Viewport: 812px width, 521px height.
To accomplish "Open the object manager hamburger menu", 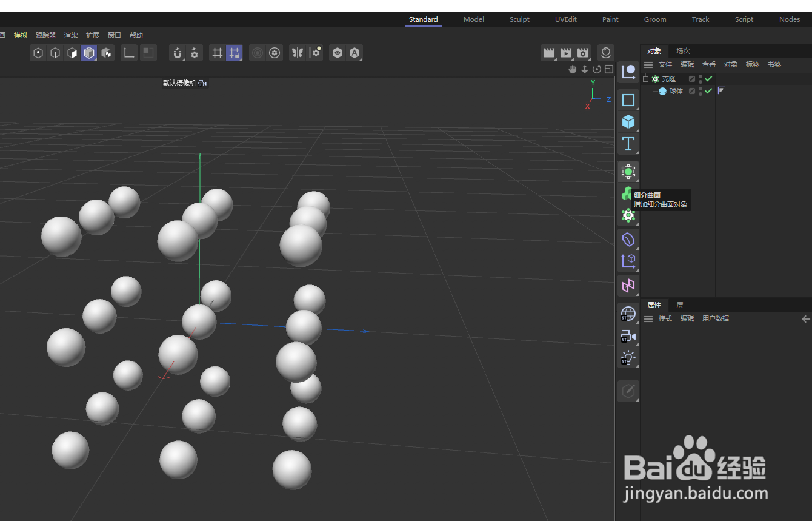I will click(648, 64).
